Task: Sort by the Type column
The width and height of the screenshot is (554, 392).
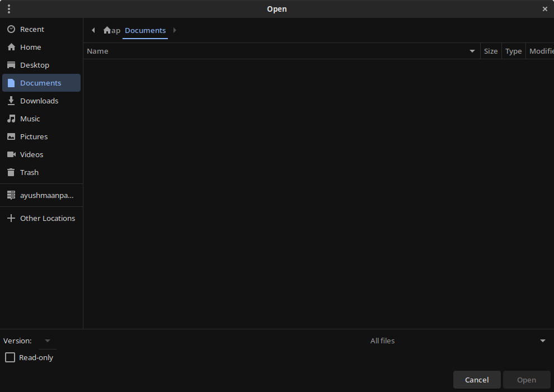Action: click(513, 51)
